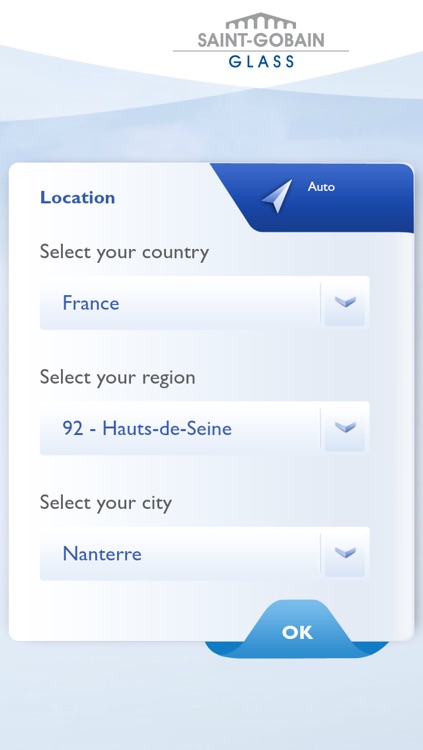This screenshot has width=423, height=750.
Task: Click the 'Select your country' label
Action: pyautogui.click(x=124, y=252)
